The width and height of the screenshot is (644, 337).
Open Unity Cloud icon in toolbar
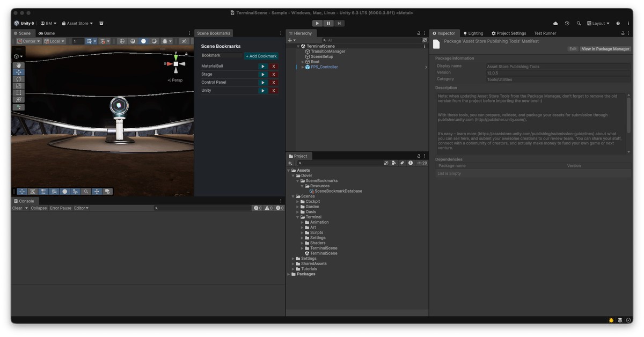coord(555,24)
